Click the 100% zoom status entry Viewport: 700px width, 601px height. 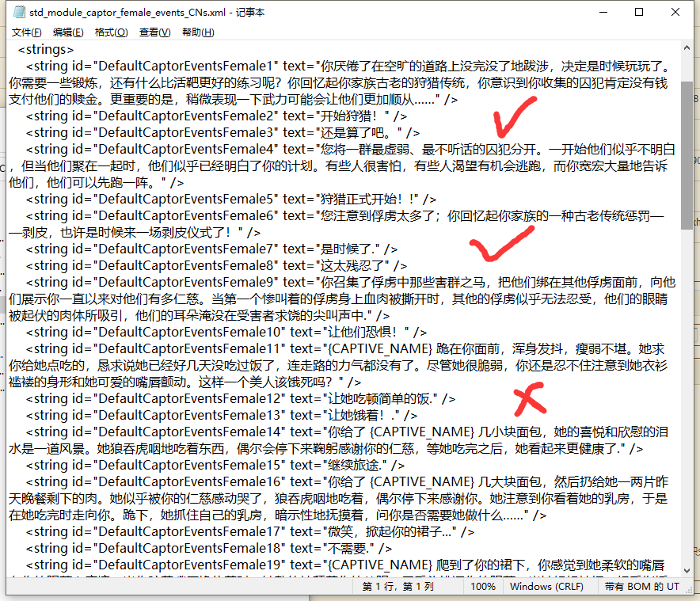point(482,586)
